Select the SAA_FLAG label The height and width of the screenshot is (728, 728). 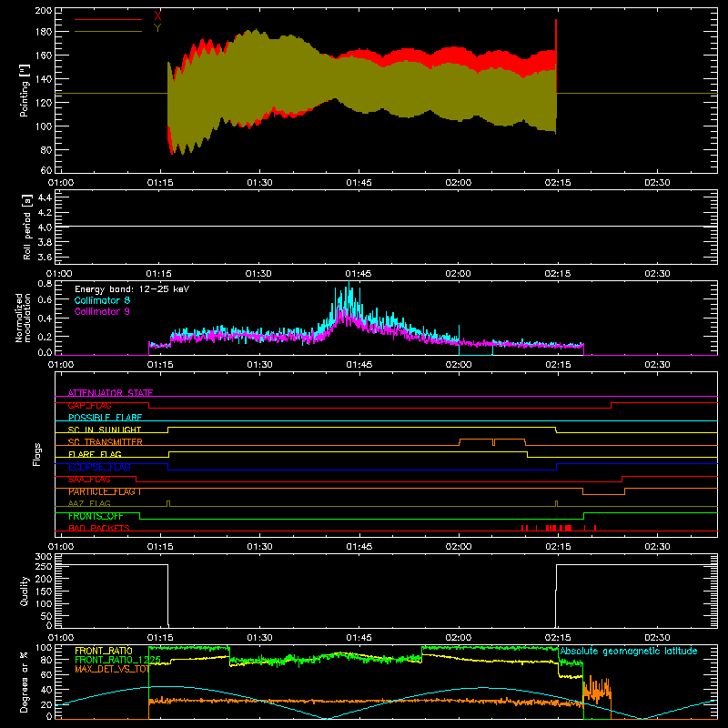pos(89,480)
